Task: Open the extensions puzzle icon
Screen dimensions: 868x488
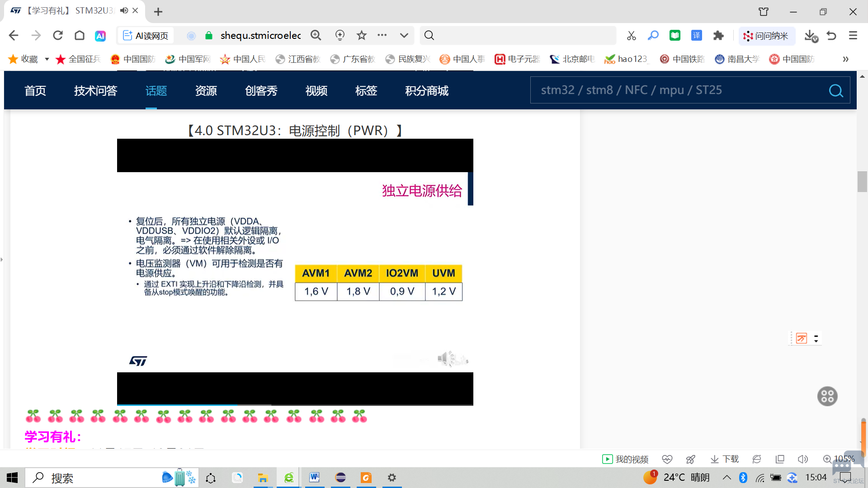Action: point(718,36)
